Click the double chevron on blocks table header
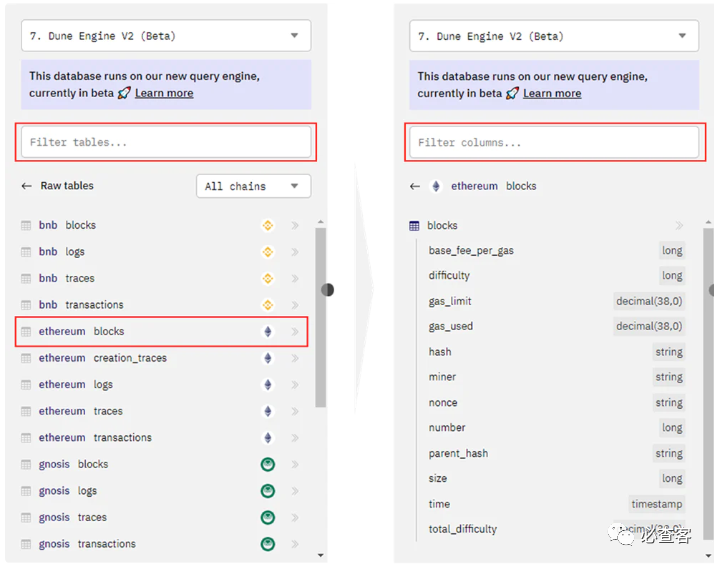Screen dimensions: 714x566 (x=680, y=226)
